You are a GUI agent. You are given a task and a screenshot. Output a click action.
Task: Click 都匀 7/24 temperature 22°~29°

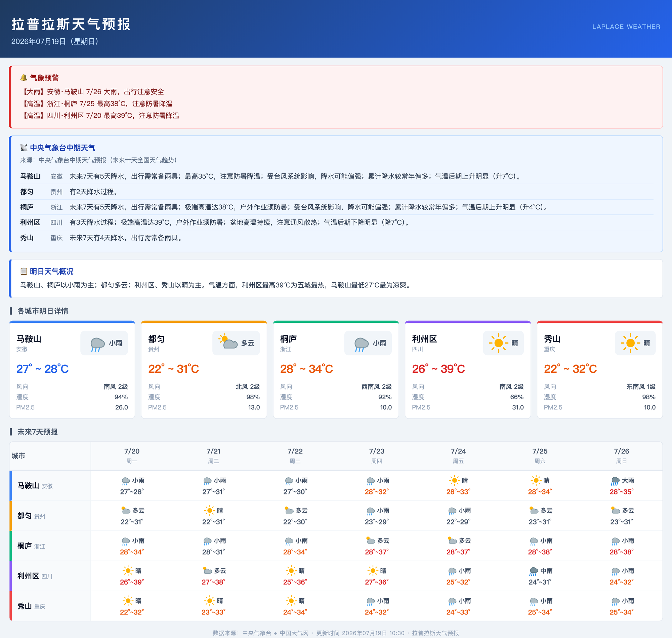pos(458,522)
